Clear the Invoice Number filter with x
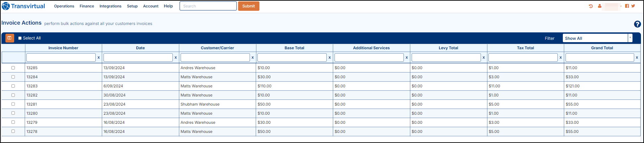 pos(99,58)
